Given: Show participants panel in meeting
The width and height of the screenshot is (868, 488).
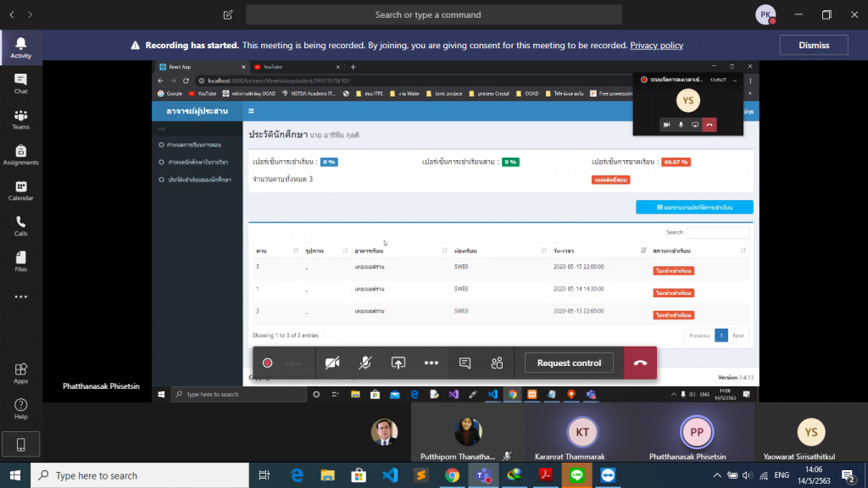Looking at the screenshot, I should point(497,363).
